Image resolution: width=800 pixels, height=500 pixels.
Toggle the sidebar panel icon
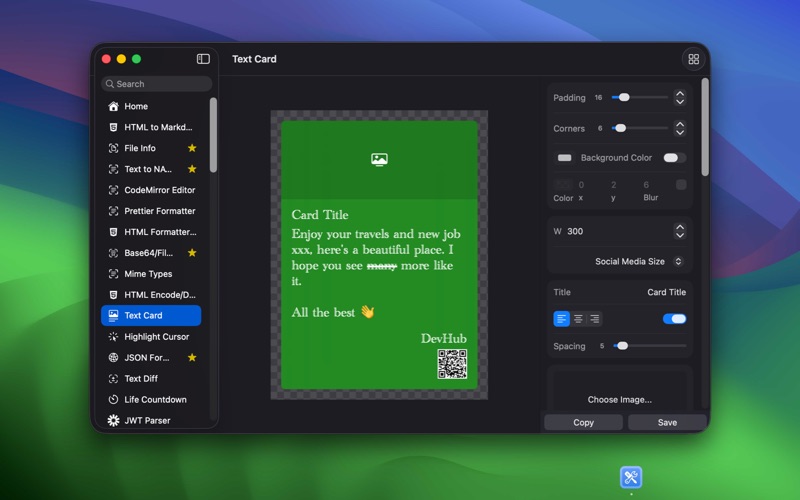(203, 59)
